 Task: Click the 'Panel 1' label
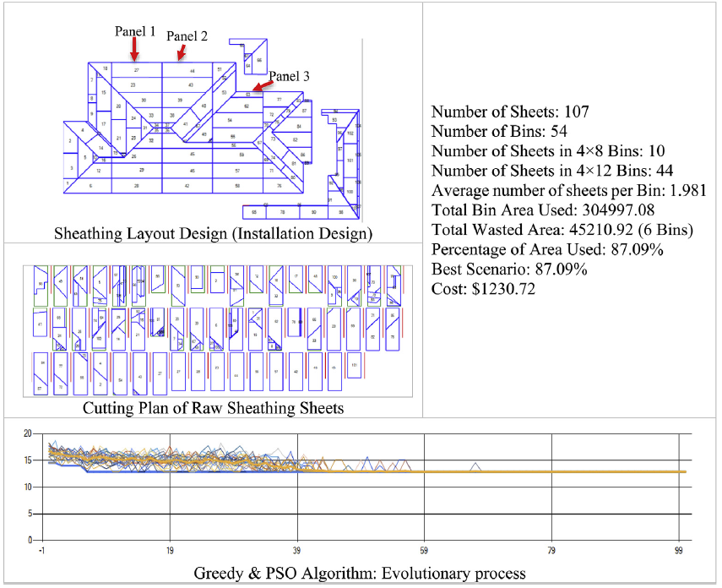pyautogui.click(x=135, y=31)
